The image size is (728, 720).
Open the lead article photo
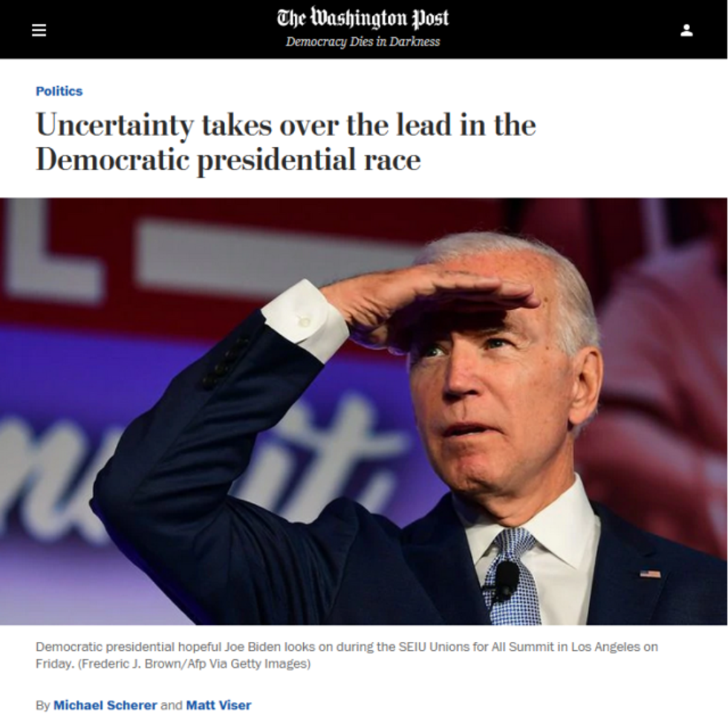364,411
